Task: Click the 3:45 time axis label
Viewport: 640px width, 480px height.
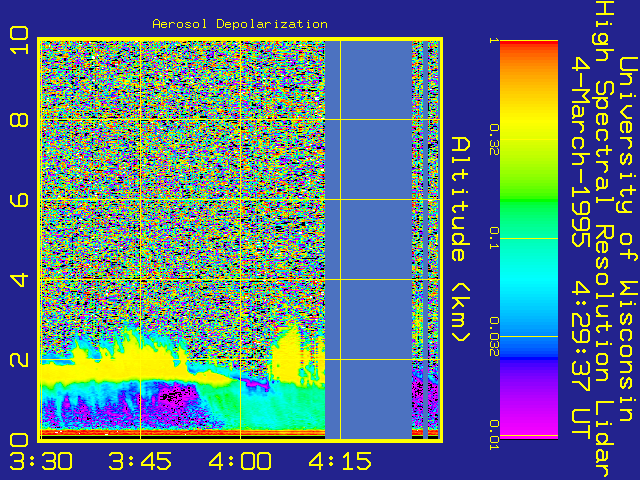Action: (140, 461)
